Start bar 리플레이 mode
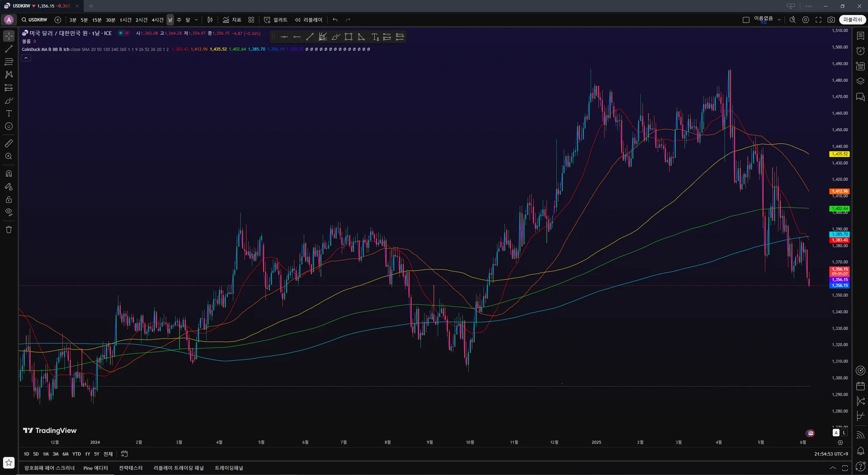This screenshot has width=868, height=475. [x=308, y=20]
